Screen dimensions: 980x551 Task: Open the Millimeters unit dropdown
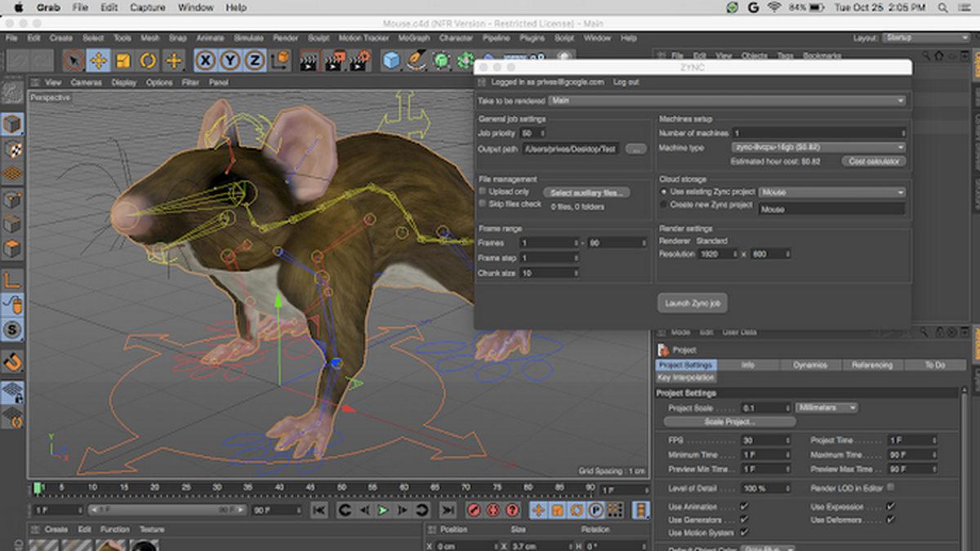(x=826, y=407)
